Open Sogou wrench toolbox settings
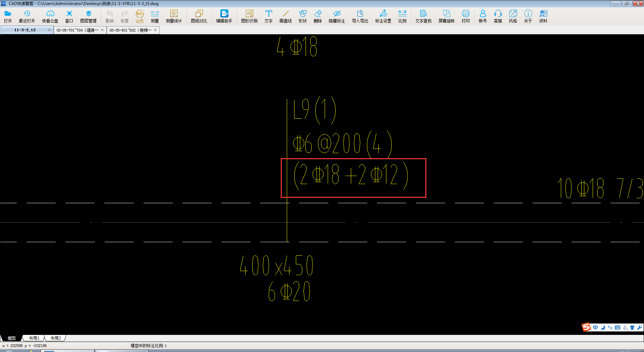The width and height of the screenshot is (644, 352). tap(639, 327)
